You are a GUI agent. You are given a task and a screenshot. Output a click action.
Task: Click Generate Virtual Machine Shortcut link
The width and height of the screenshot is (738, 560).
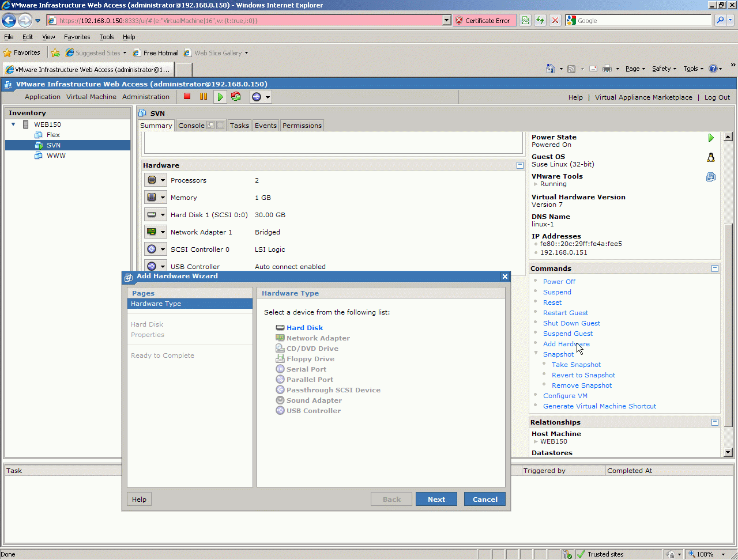[x=600, y=406]
